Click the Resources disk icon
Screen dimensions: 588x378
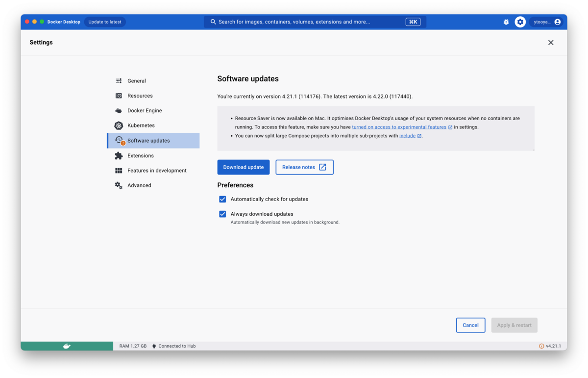pyautogui.click(x=119, y=96)
